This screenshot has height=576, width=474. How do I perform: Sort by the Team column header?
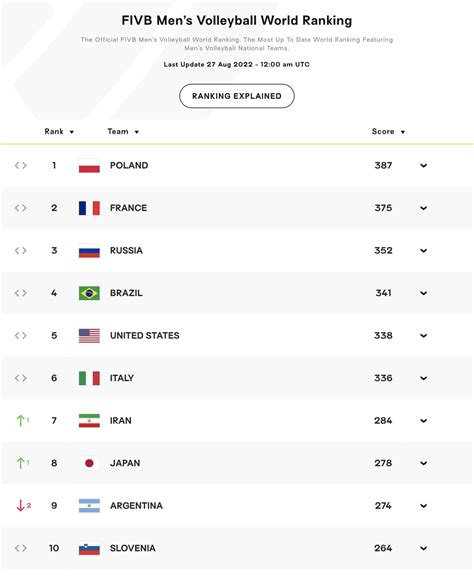click(x=123, y=132)
